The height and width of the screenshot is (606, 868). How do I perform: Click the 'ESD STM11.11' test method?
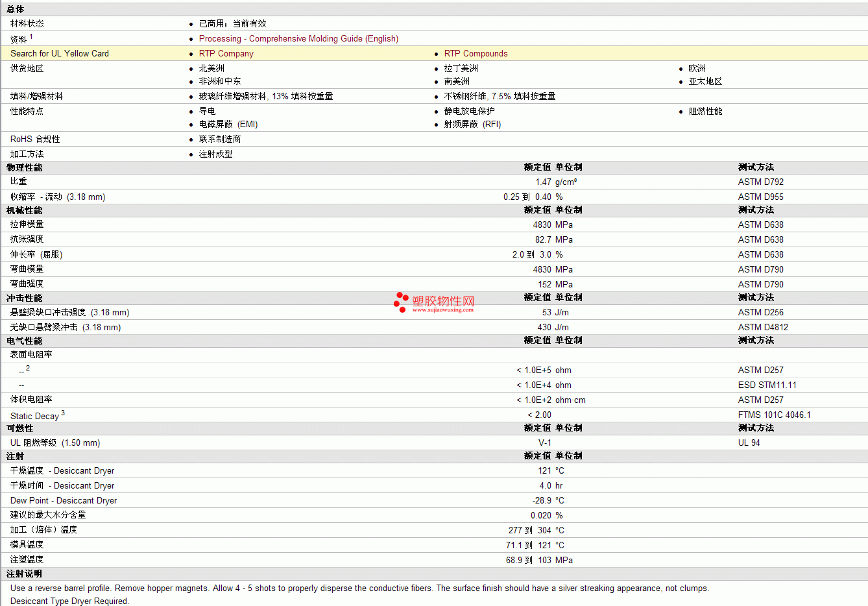pyautogui.click(x=767, y=385)
